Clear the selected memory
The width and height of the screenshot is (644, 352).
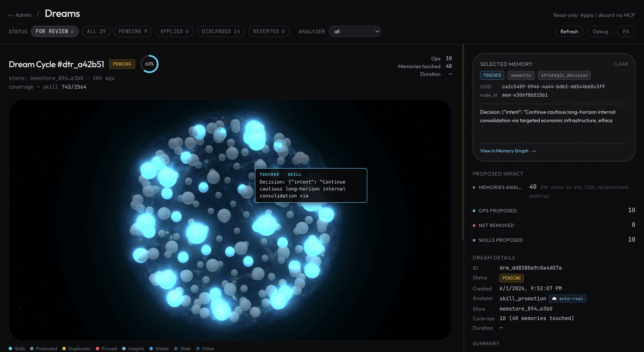click(x=620, y=64)
